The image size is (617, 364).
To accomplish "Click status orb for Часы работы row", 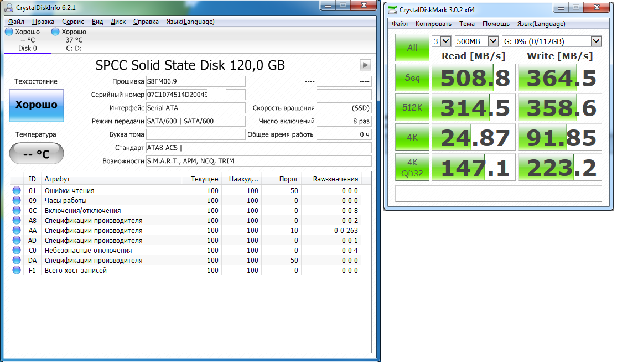I will pyautogui.click(x=17, y=201).
